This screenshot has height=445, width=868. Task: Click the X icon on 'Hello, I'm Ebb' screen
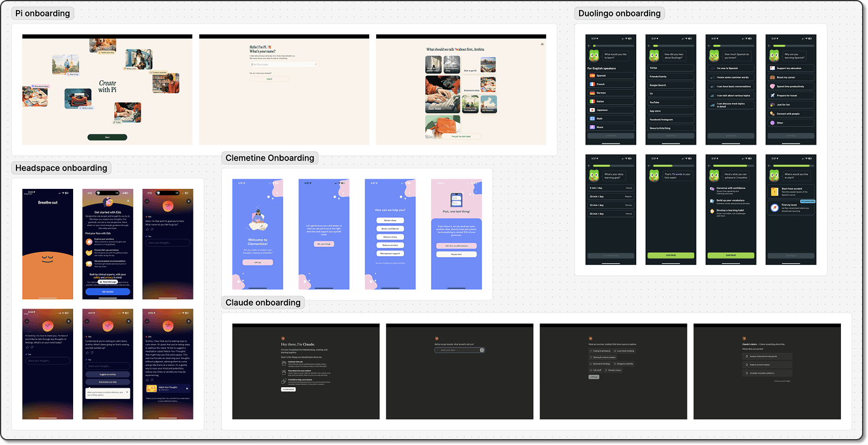189,201
